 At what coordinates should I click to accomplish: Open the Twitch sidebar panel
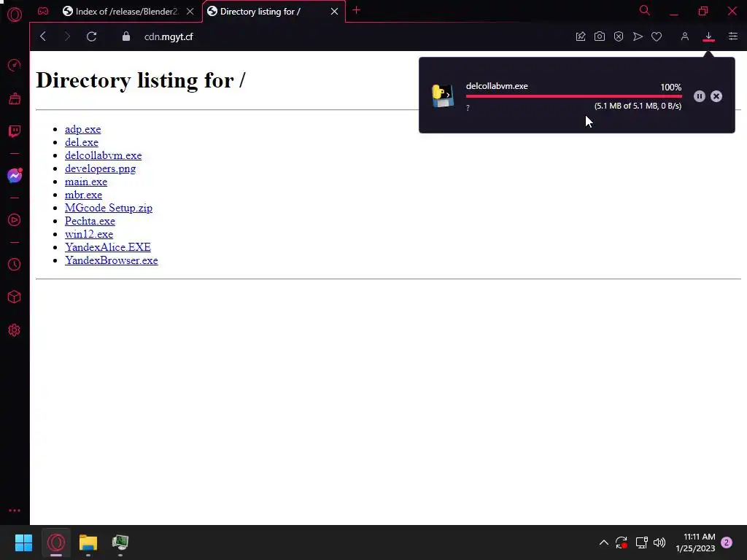click(x=15, y=131)
